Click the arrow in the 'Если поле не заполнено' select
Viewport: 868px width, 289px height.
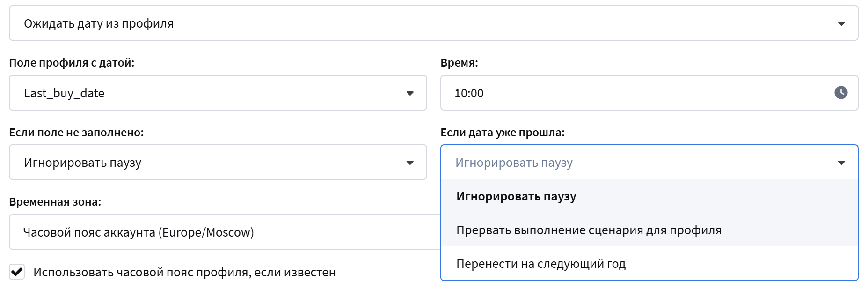410,163
